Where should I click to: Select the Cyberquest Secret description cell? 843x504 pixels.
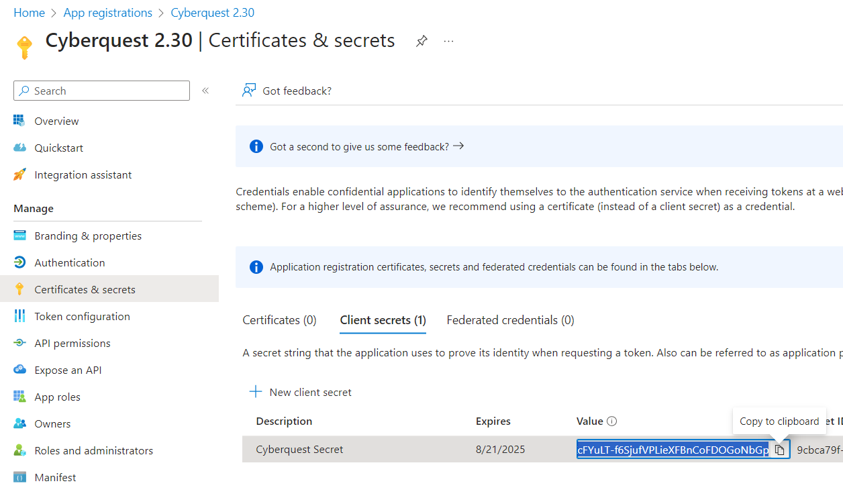pos(299,450)
